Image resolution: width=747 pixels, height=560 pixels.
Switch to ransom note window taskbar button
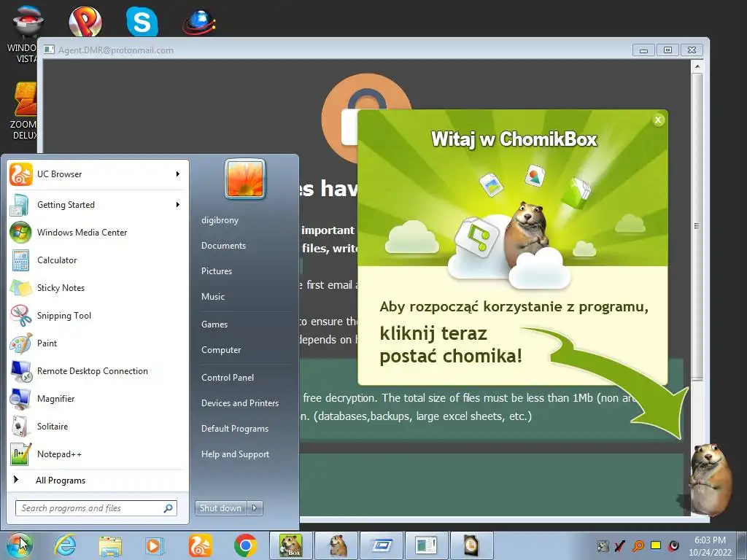(x=426, y=545)
